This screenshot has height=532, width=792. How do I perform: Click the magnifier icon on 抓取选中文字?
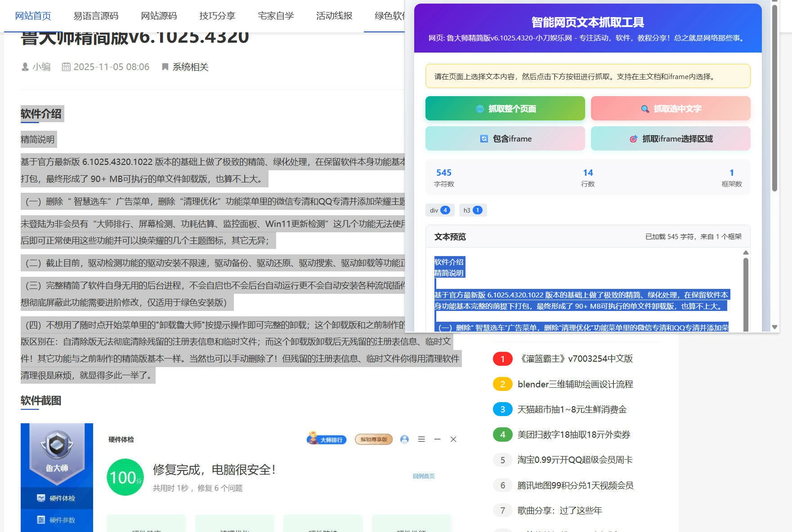pos(645,108)
